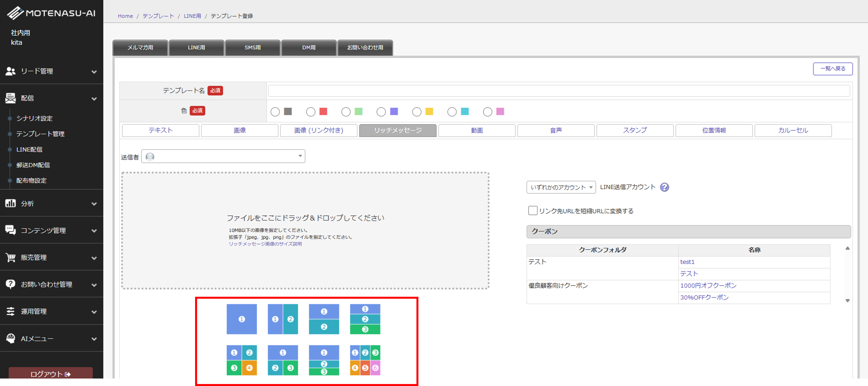The width and height of the screenshot is (868, 386).
Task: Select the red color radio button
Action: [310, 112]
